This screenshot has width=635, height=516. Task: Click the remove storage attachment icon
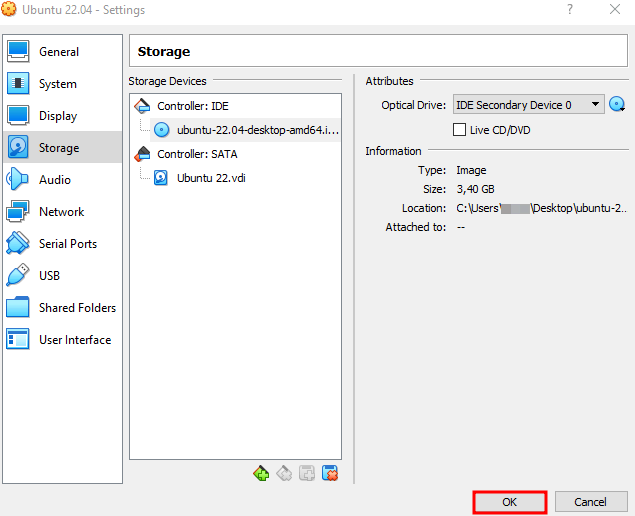tap(330, 473)
